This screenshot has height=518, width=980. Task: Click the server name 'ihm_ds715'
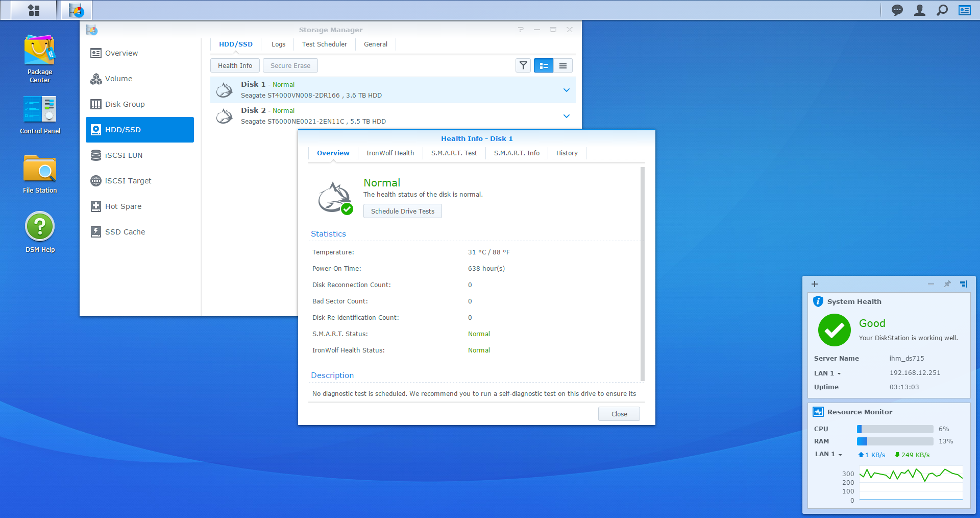point(906,359)
